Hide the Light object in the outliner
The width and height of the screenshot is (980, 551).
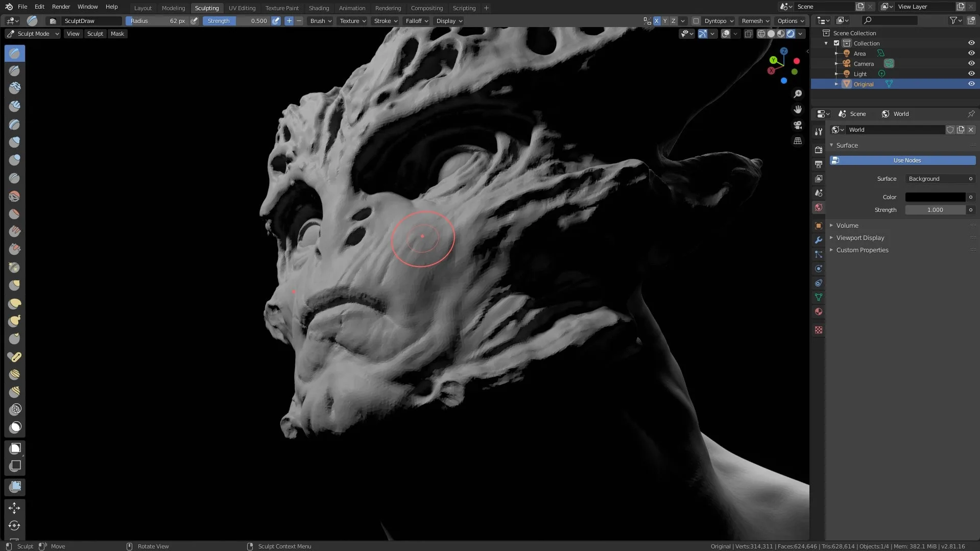coord(971,74)
